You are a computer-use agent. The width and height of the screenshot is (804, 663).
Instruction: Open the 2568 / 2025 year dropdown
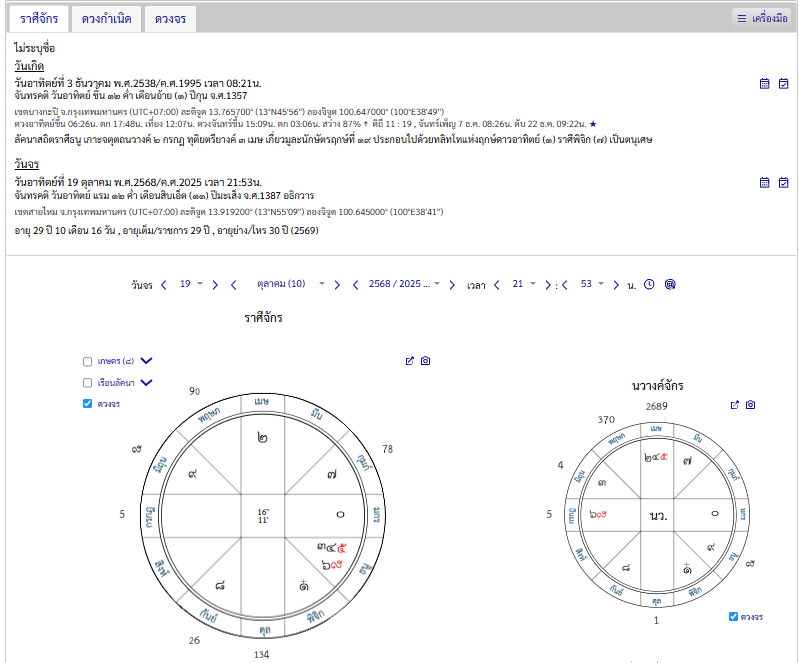tap(404, 284)
